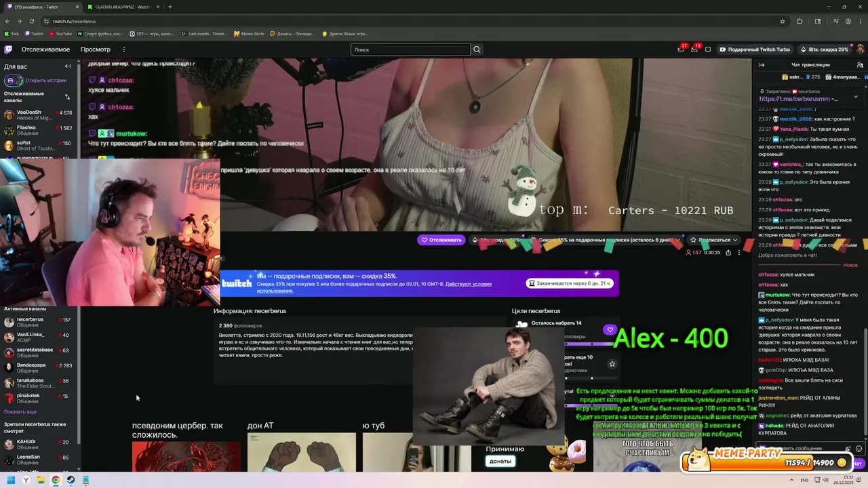
Task: Open the whispers chat bubble icon
Action: pyautogui.click(x=708, y=49)
